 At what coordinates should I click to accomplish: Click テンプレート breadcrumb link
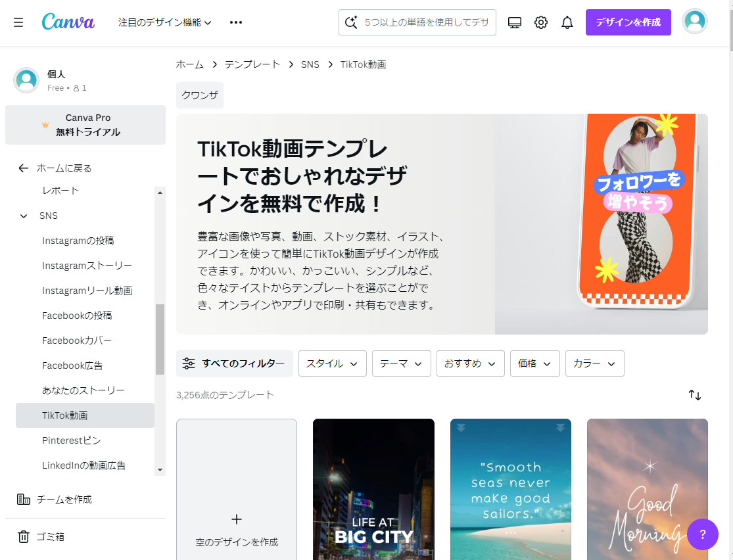tap(252, 64)
